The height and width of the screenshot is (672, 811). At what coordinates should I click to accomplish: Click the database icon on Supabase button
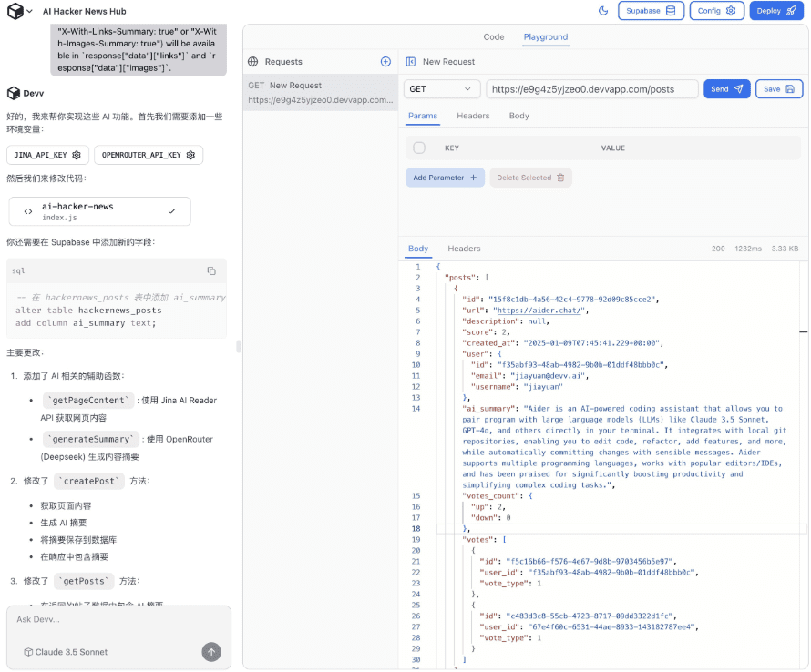click(x=671, y=11)
